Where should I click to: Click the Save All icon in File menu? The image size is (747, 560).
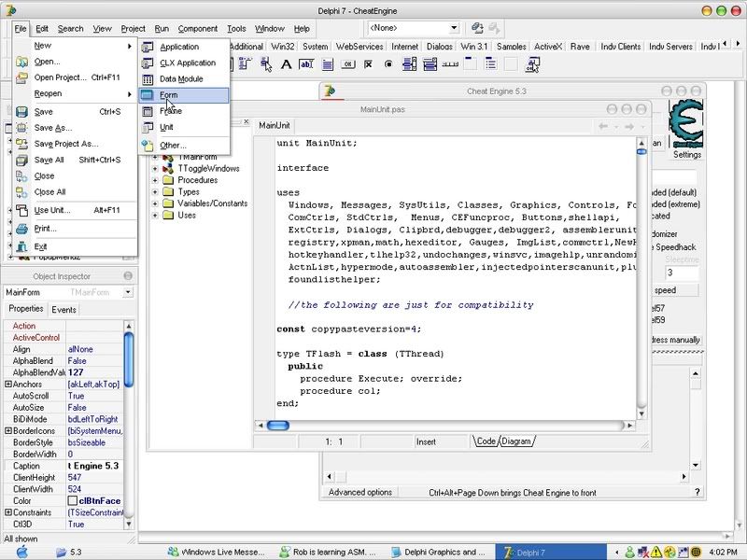pos(21,160)
